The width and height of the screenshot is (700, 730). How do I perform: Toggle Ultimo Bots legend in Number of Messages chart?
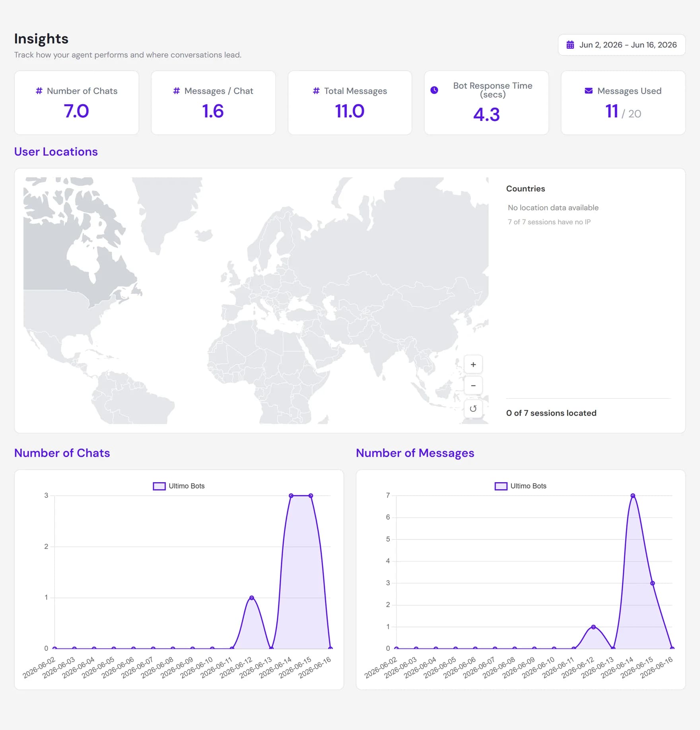coord(520,486)
